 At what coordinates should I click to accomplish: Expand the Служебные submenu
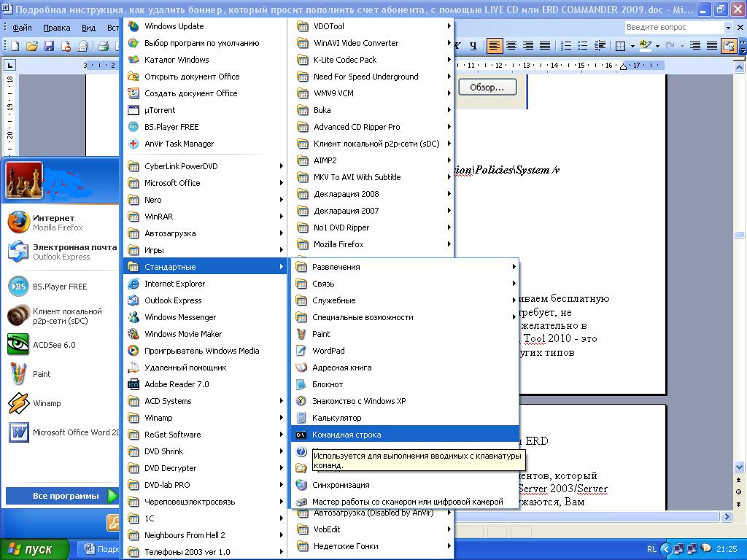[x=404, y=300]
